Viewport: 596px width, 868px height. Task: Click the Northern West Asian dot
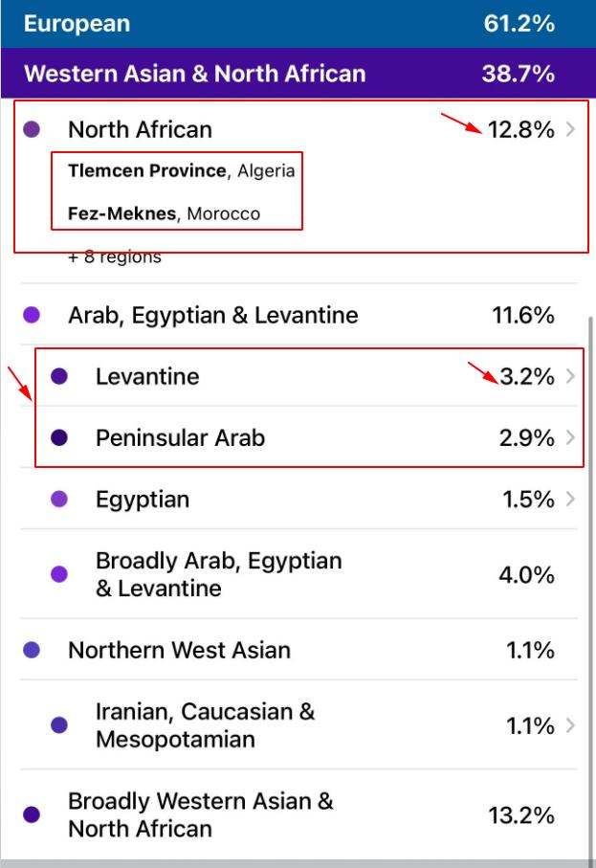point(32,651)
